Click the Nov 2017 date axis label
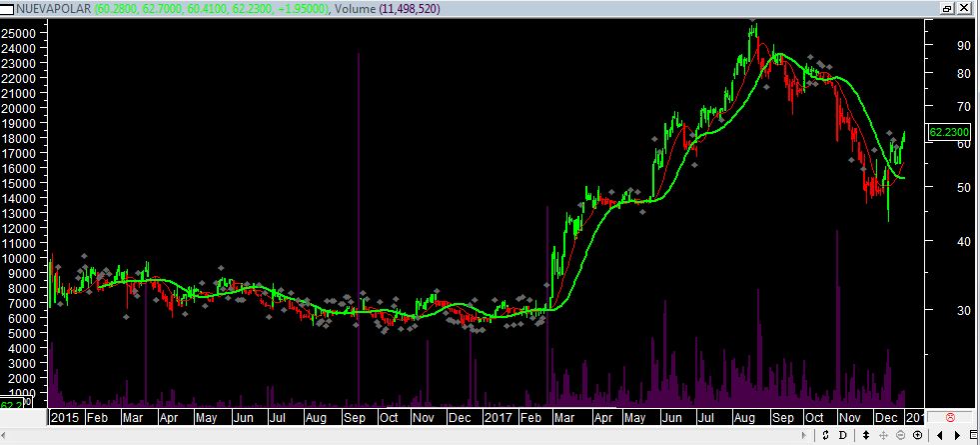 (x=850, y=417)
